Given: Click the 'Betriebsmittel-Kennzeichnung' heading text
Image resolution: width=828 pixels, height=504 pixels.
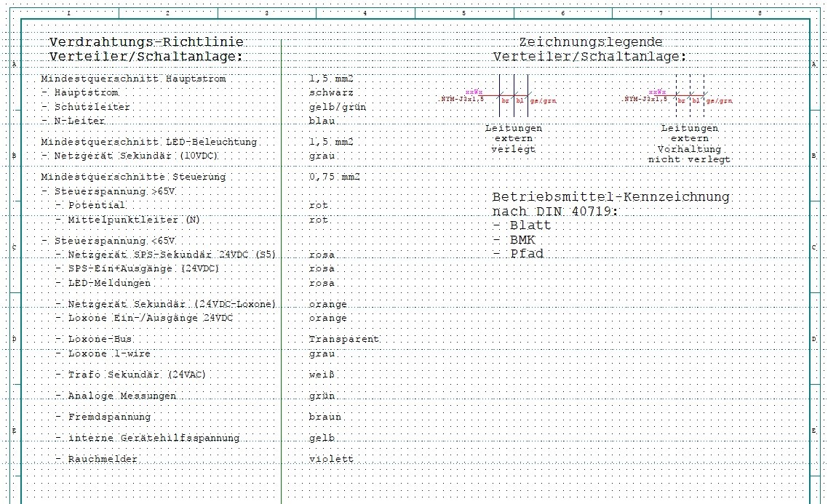Looking at the screenshot, I should 610,197.
